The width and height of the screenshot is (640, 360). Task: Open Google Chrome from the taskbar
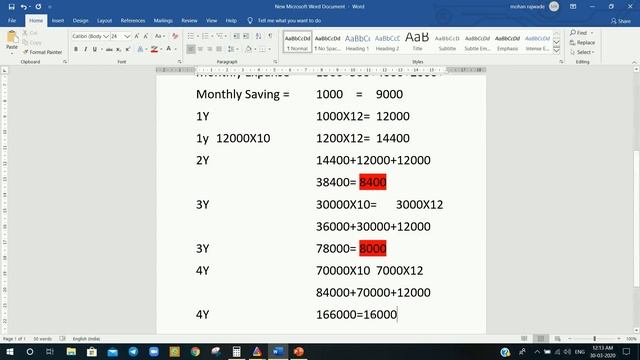(x=196, y=351)
